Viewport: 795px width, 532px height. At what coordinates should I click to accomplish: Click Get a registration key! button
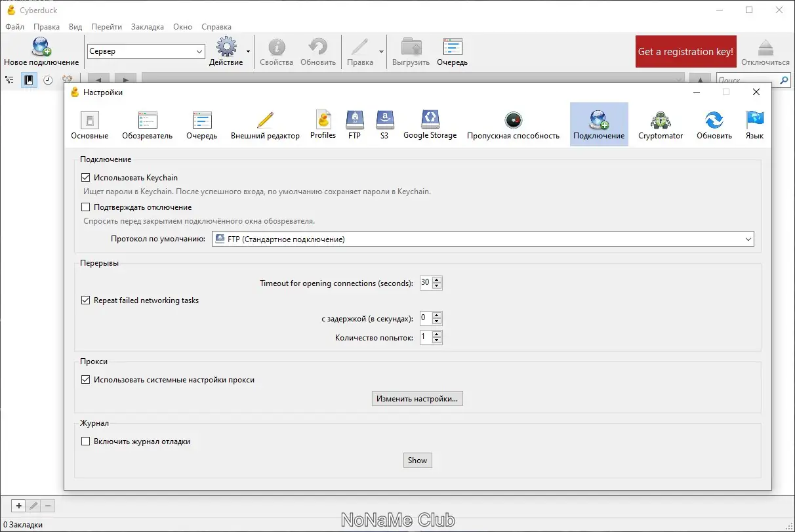pyautogui.click(x=685, y=51)
